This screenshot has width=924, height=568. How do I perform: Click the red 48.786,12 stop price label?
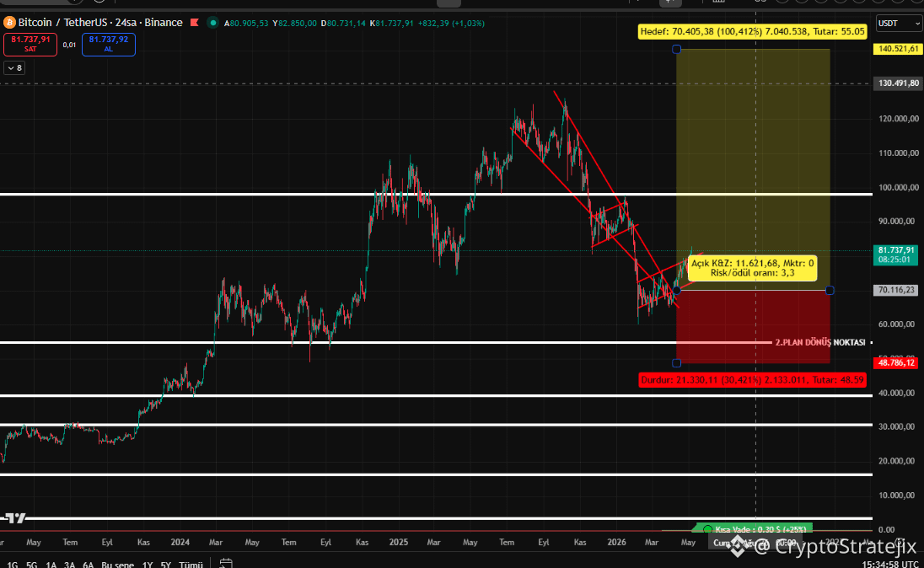(x=895, y=363)
